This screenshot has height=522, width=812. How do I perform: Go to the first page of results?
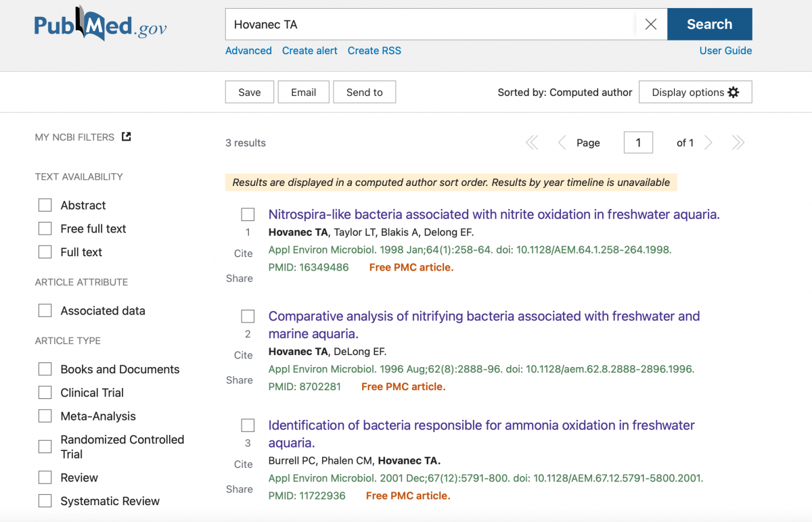pyautogui.click(x=532, y=143)
